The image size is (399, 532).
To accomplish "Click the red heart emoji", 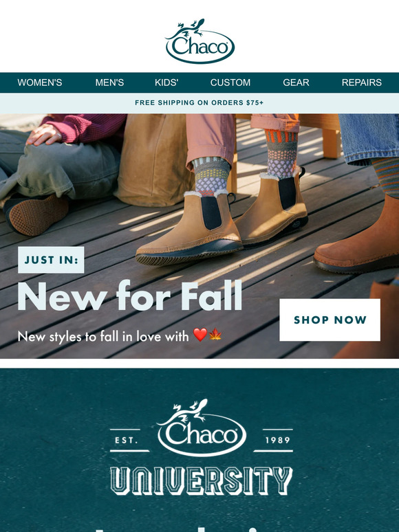I will pos(200,335).
